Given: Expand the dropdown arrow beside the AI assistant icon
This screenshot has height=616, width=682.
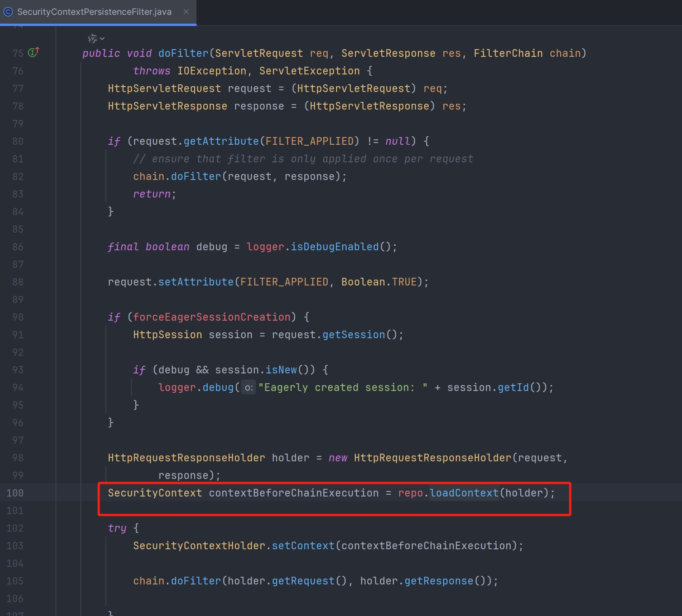Looking at the screenshot, I should (102, 39).
